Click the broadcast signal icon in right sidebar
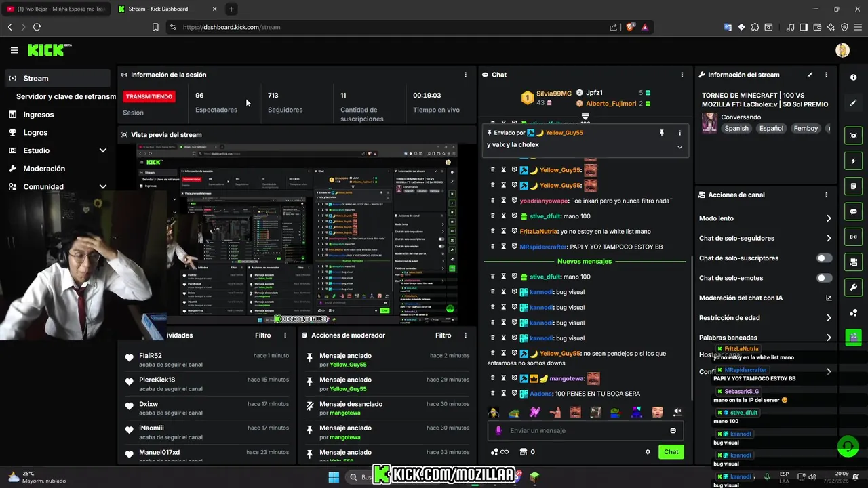868x488 pixels. coord(853,237)
